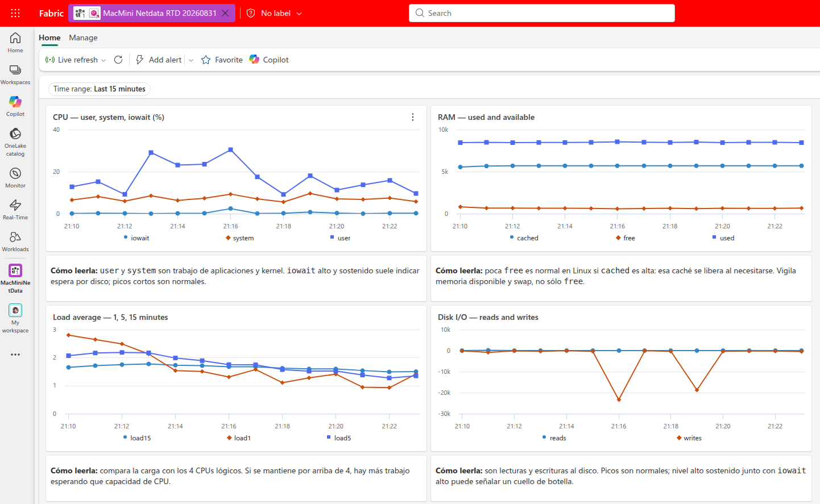The image size is (820, 504).
Task: Select the MacMiniNetData workspace icon
Action: pyautogui.click(x=15, y=270)
